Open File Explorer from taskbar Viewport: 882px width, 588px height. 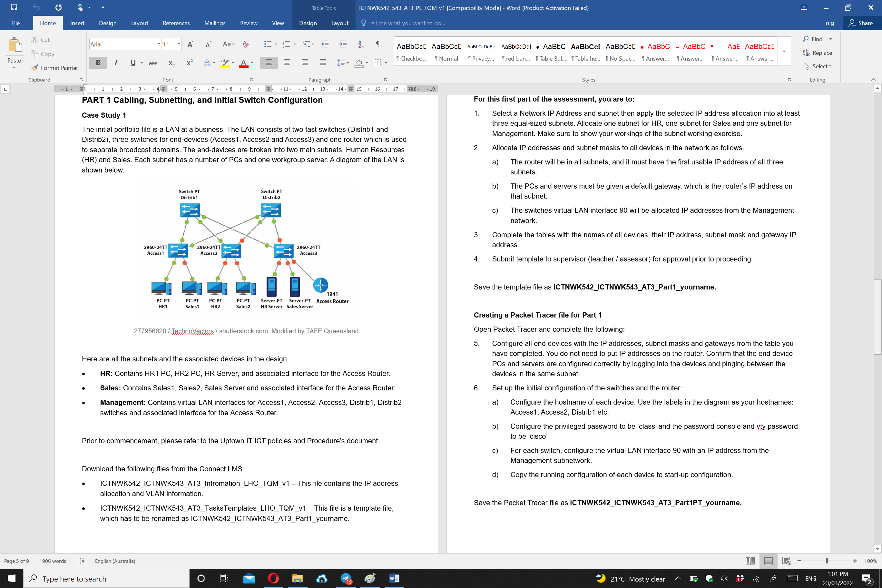tap(297, 579)
